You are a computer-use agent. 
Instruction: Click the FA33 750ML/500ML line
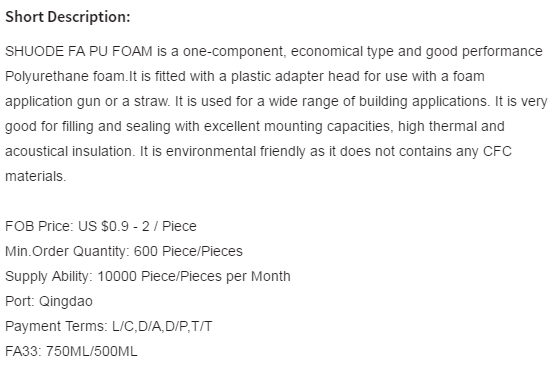71,351
